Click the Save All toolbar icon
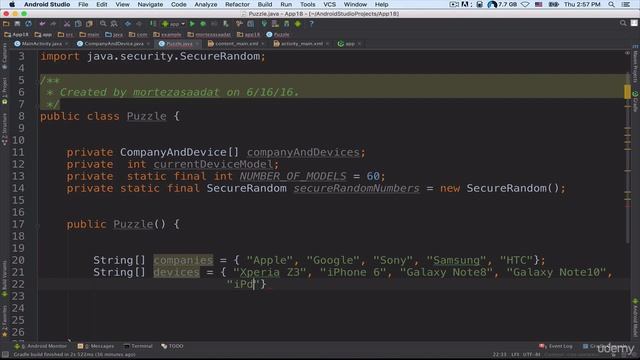Image resolution: width=640 pixels, height=360 pixels. (17, 24)
